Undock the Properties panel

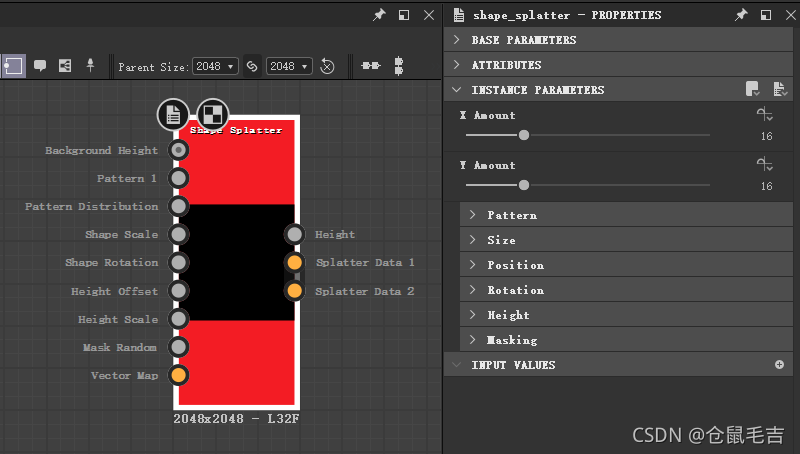pyautogui.click(x=766, y=15)
